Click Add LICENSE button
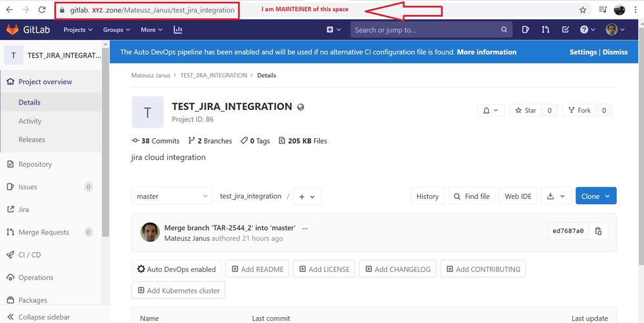Viewport: 644px width, 323px height. click(x=324, y=269)
